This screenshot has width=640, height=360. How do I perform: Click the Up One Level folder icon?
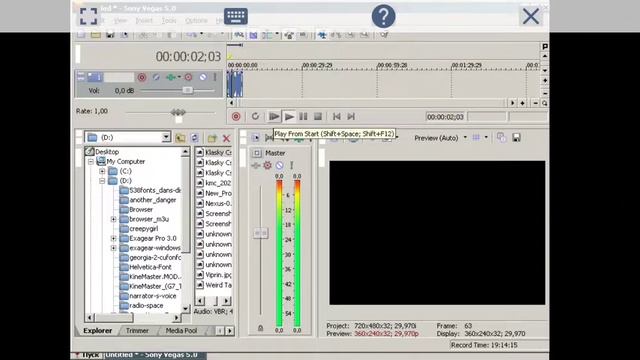(x=180, y=138)
